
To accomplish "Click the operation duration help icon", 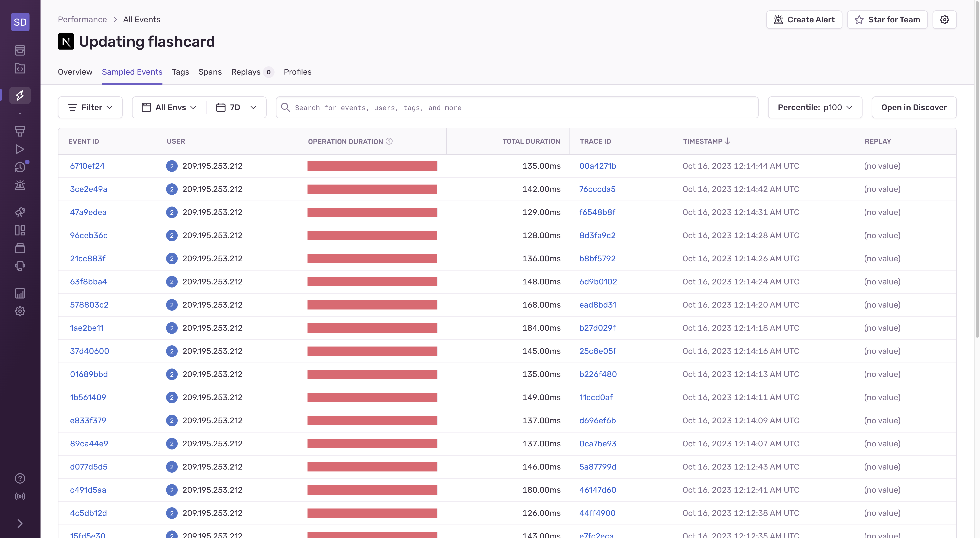I will tap(389, 141).
